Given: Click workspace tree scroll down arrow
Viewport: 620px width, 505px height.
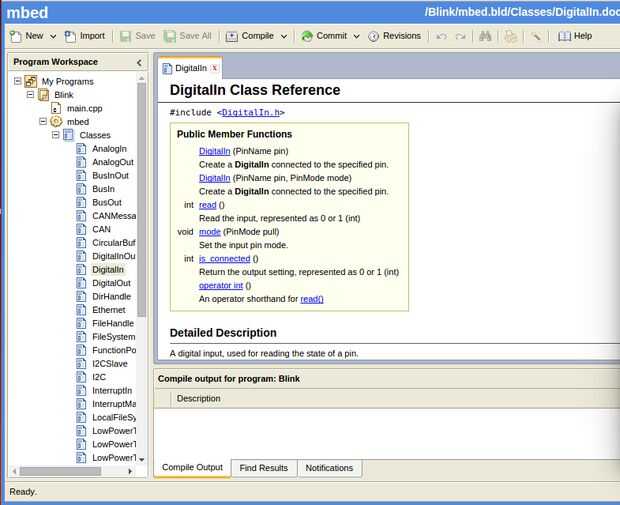Looking at the screenshot, I should point(142,460).
